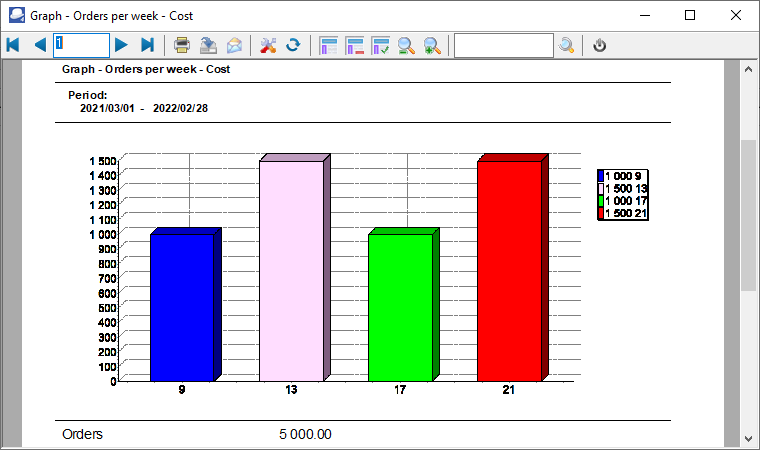Click the application icon in title bar
Screen dimensions: 760x450
17,16
